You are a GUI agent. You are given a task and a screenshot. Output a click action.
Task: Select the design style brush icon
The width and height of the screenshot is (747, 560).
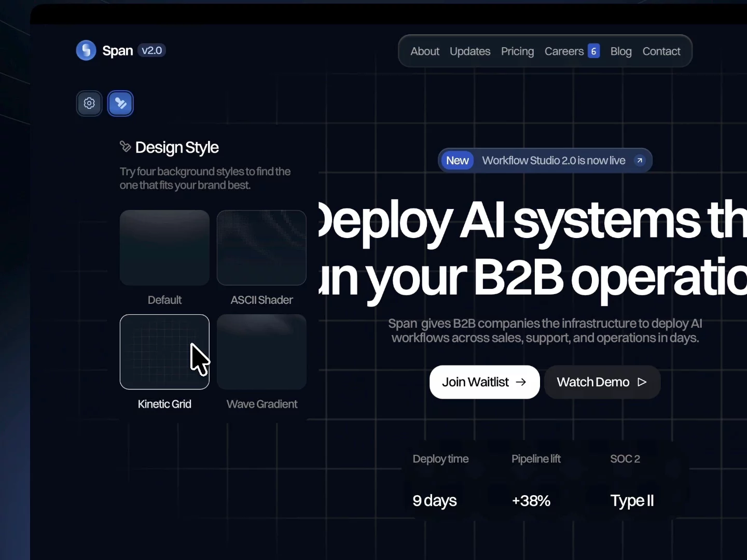pyautogui.click(x=120, y=103)
